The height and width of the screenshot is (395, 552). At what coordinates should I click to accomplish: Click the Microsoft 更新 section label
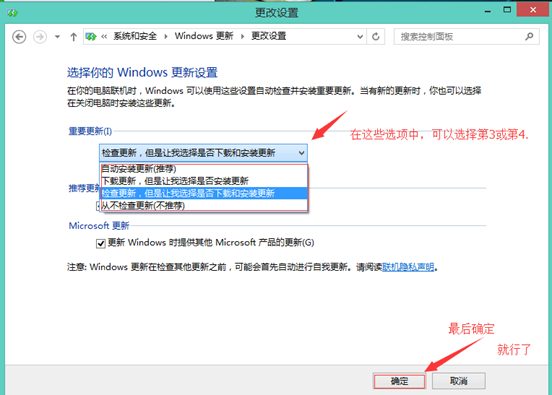(99, 226)
